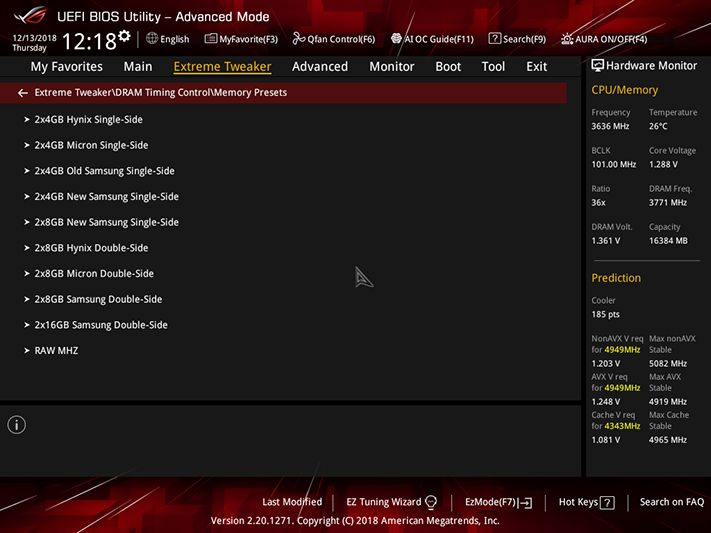Image resolution: width=711 pixels, height=533 pixels.
Task: Open clock settings gear icon
Action: tap(124, 36)
